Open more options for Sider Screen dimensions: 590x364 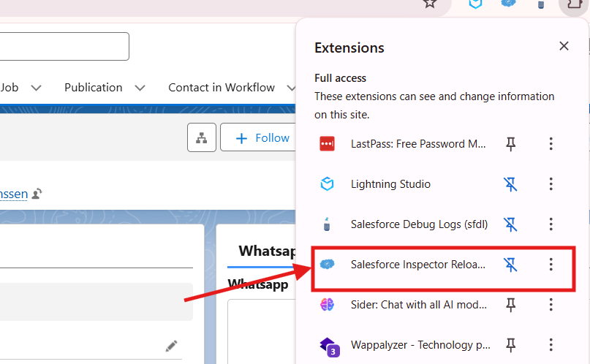(x=551, y=305)
